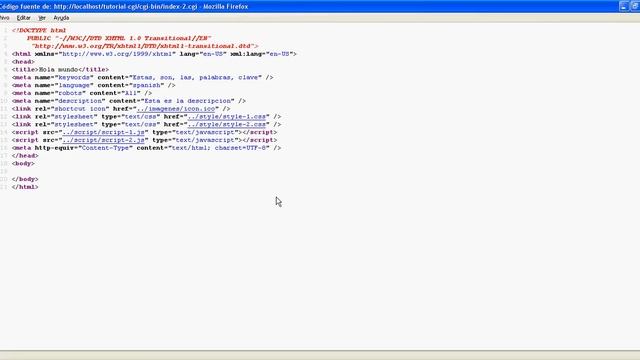Follow the ../style/style-2.css link

coord(227,124)
